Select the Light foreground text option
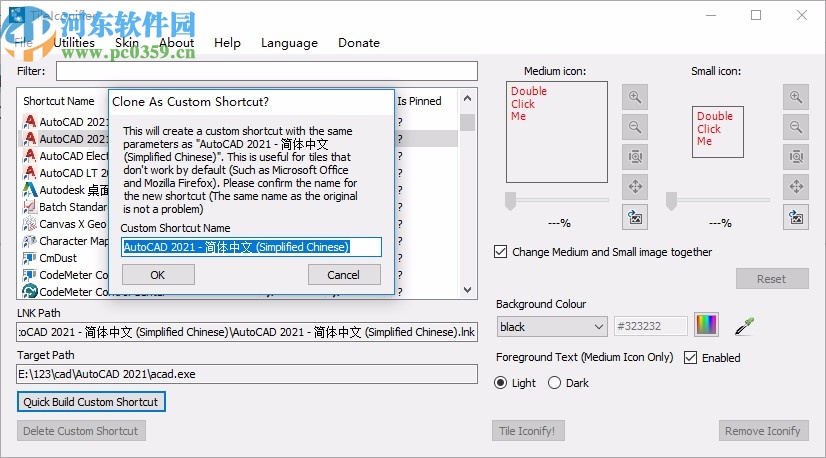 500,383
